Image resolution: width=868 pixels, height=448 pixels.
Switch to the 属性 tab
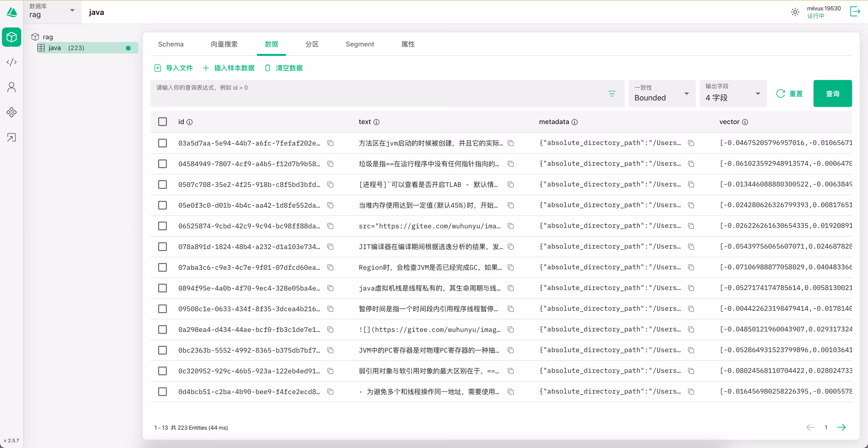coord(408,44)
